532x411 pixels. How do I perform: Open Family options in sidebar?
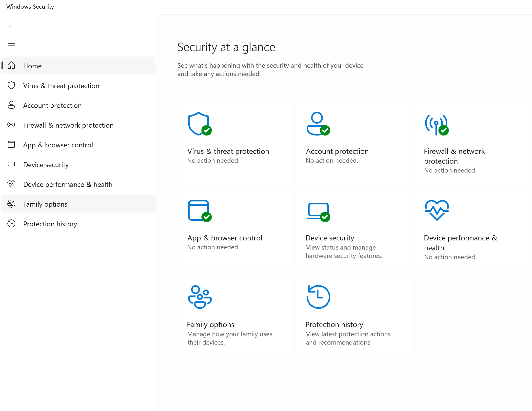pos(45,204)
